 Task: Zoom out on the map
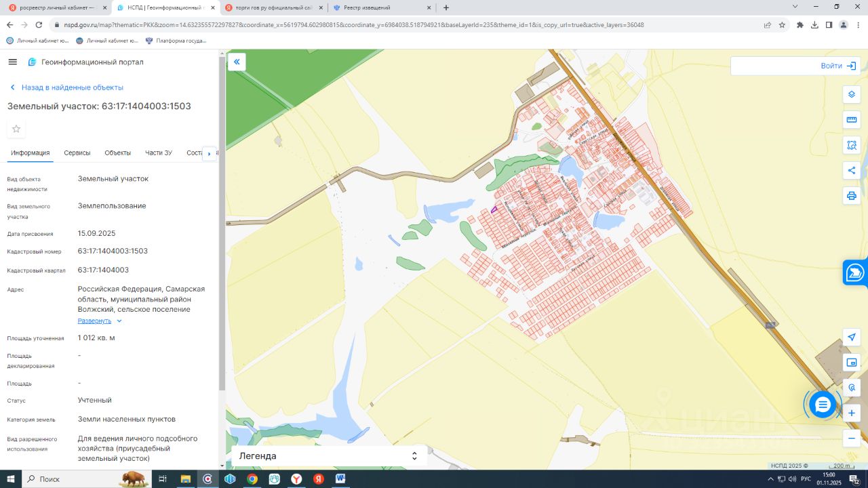tap(852, 439)
